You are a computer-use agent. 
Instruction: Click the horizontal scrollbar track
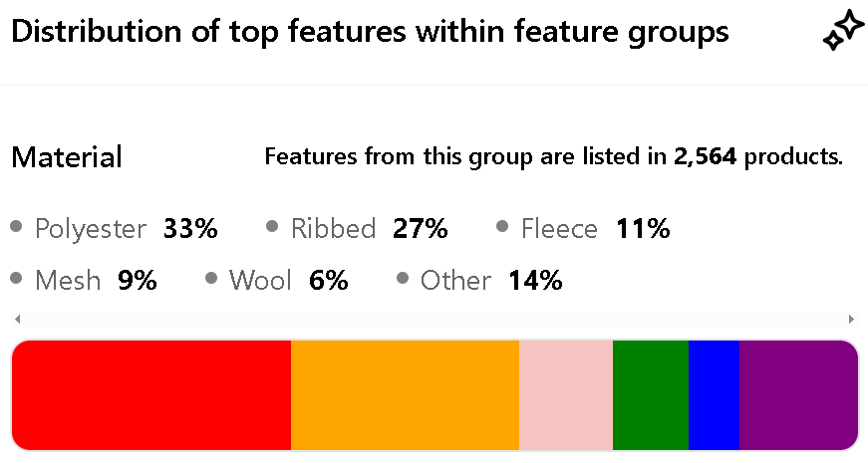point(434,319)
